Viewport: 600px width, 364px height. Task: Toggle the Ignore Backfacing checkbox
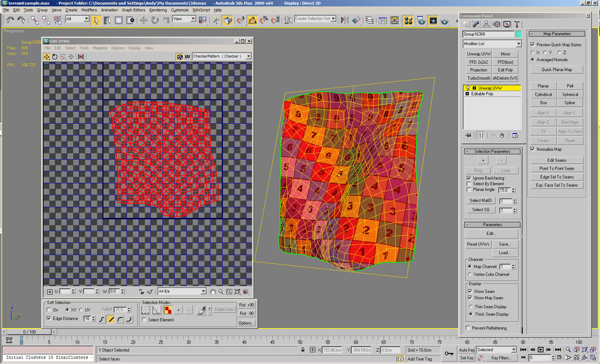coord(469,178)
